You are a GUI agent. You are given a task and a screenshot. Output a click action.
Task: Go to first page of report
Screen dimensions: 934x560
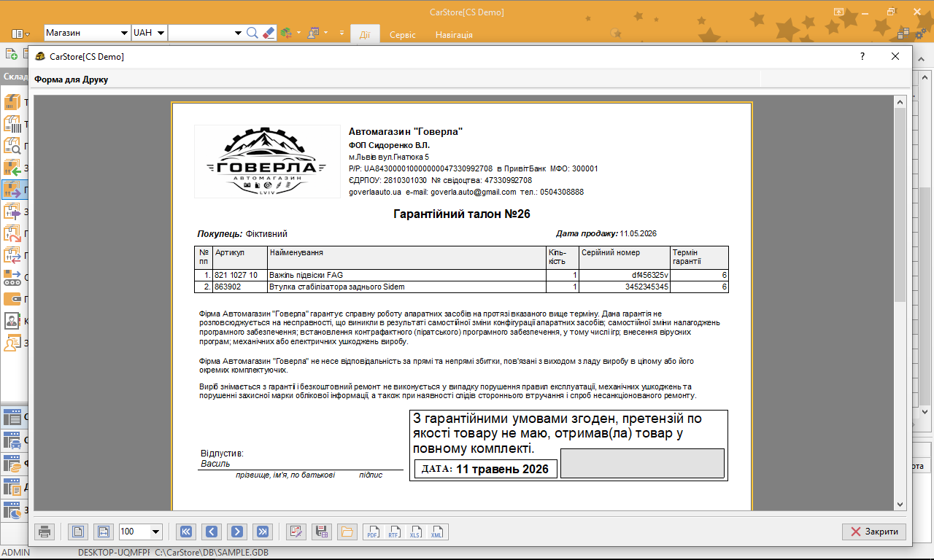186,532
